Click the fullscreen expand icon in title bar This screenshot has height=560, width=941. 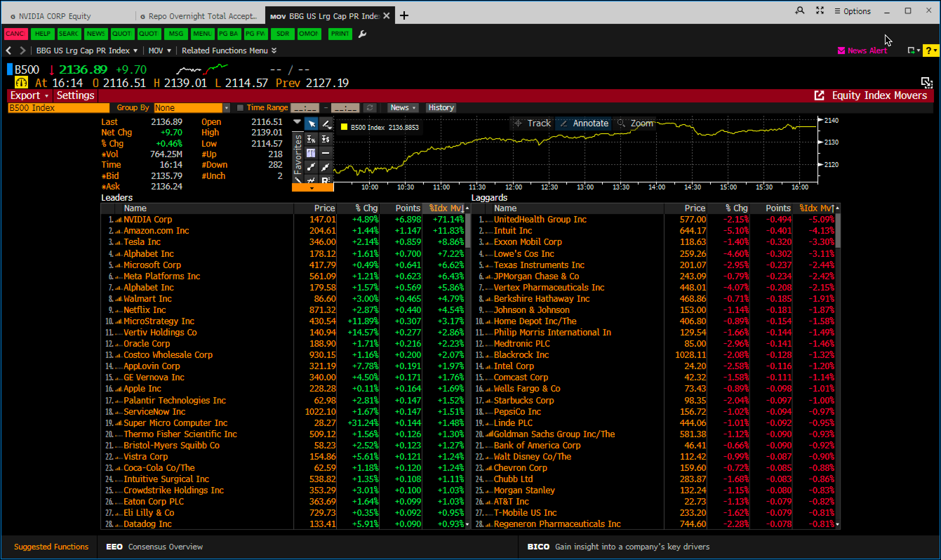(820, 11)
